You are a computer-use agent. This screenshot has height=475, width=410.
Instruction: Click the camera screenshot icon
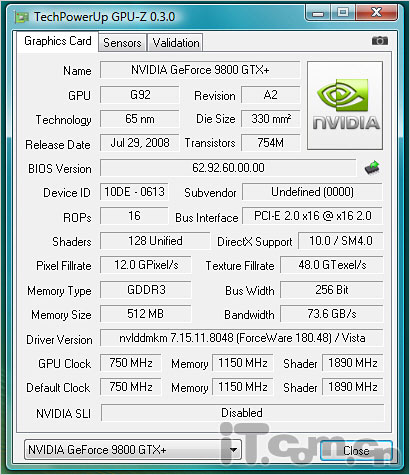pos(380,41)
